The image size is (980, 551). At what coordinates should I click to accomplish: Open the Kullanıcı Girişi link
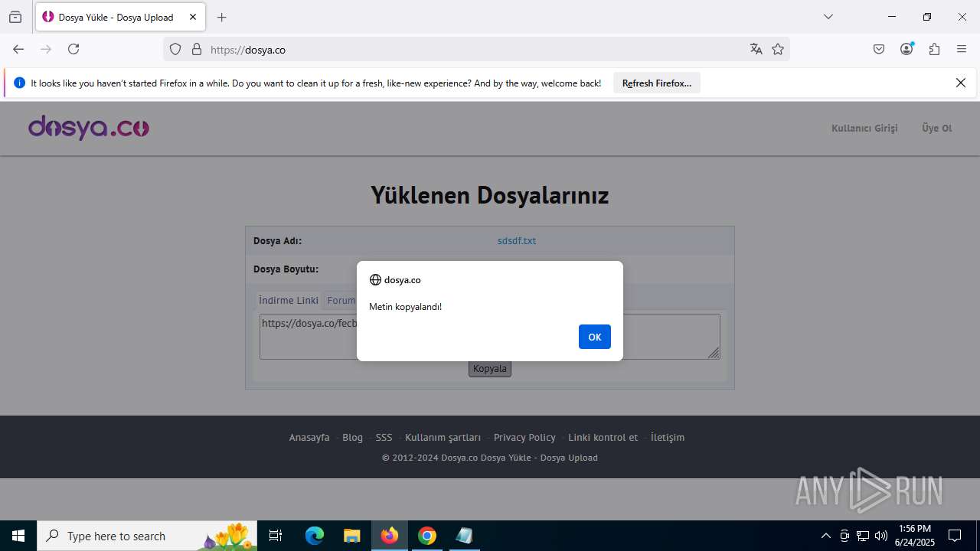tap(864, 128)
